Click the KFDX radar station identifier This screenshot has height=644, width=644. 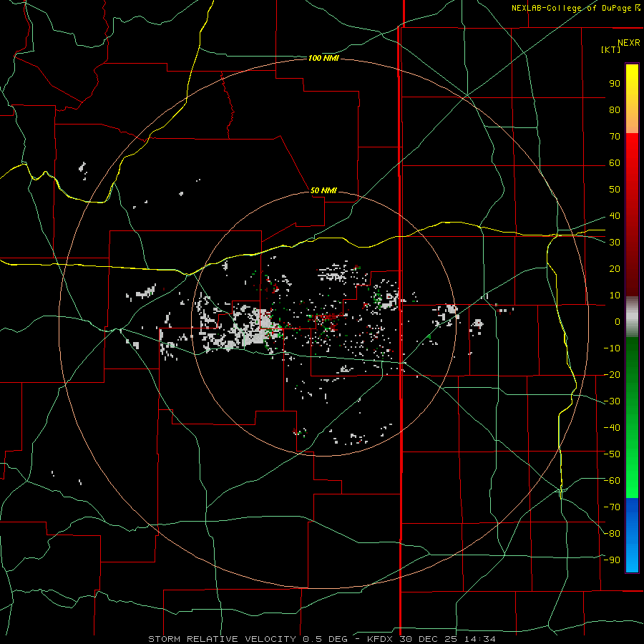point(381,639)
